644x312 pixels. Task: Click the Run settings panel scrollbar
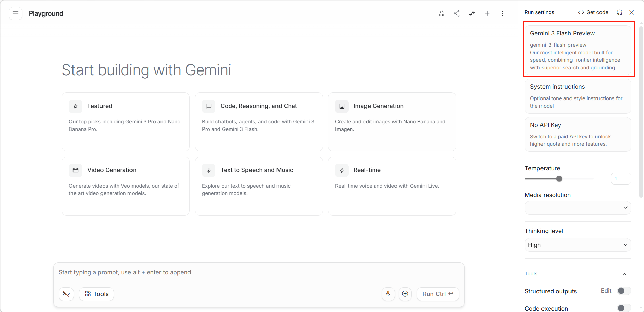pyautogui.click(x=641, y=111)
